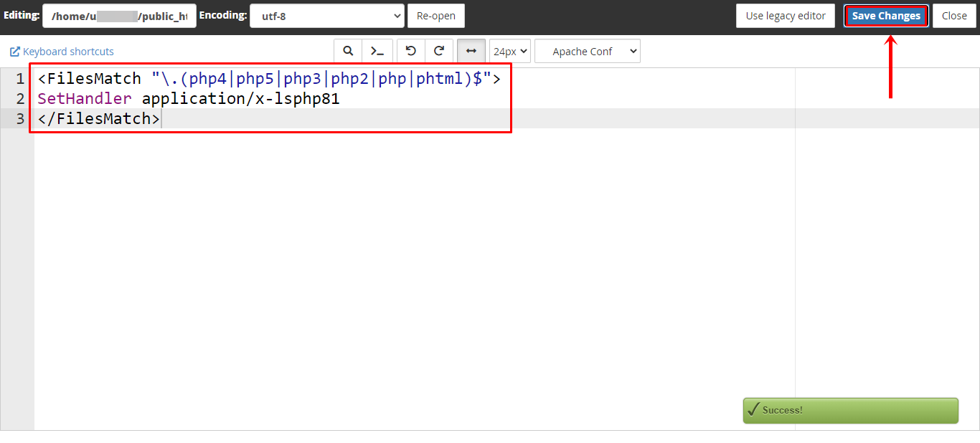Screen dimensions: 980x443
Task: Click the Re-open button
Action: 435,15
